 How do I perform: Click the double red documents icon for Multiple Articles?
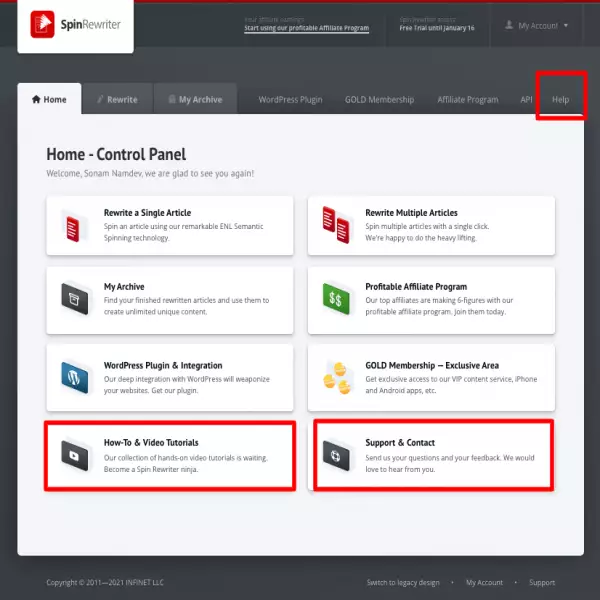click(336, 225)
